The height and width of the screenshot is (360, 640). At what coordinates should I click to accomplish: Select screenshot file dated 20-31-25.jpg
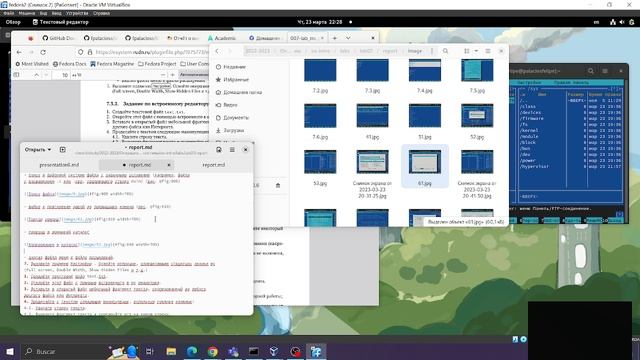pyautogui.click(x=372, y=162)
